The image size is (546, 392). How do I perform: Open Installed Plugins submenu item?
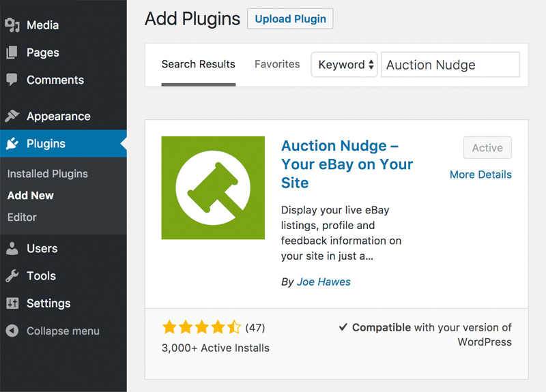pyautogui.click(x=48, y=174)
